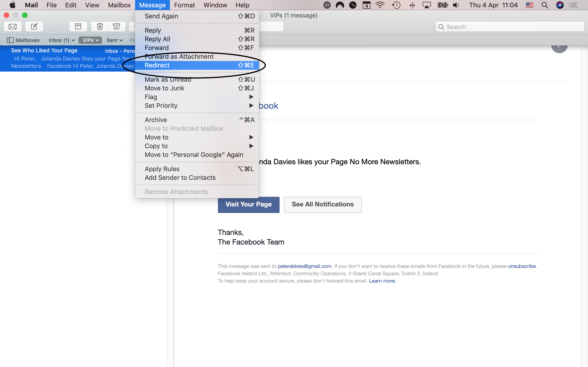This screenshot has width=588, height=367.
Task: Click the message search input field
Action: point(510,27)
